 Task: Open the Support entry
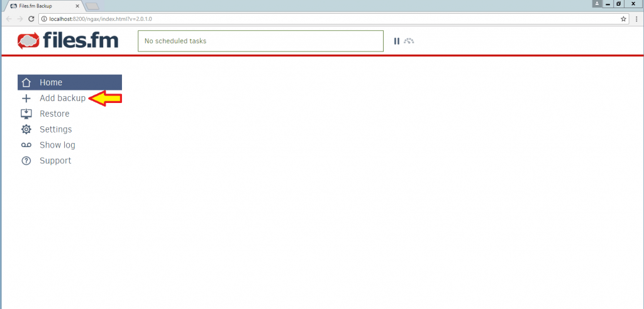tap(55, 161)
